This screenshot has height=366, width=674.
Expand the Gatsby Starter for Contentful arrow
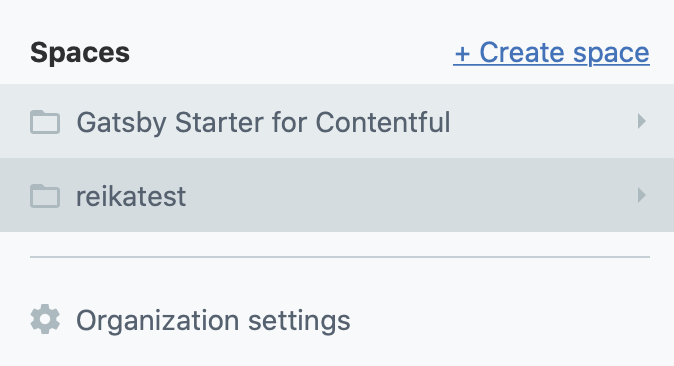[x=641, y=121]
